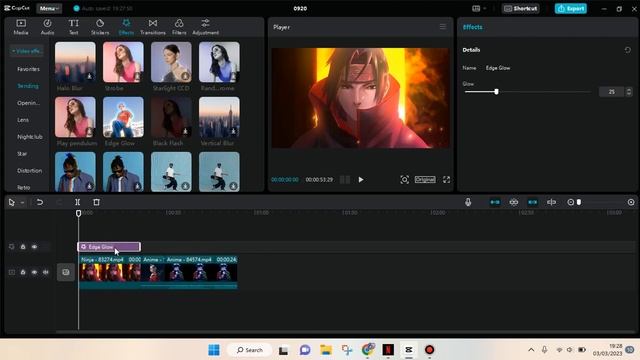Choose the Edge Glow effect thumbnail
This screenshot has width=640, height=360.
click(123, 117)
